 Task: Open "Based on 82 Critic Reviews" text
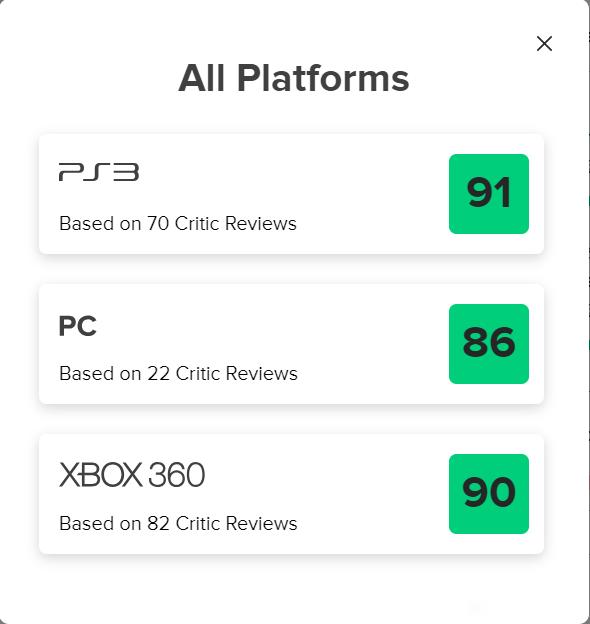point(178,523)
